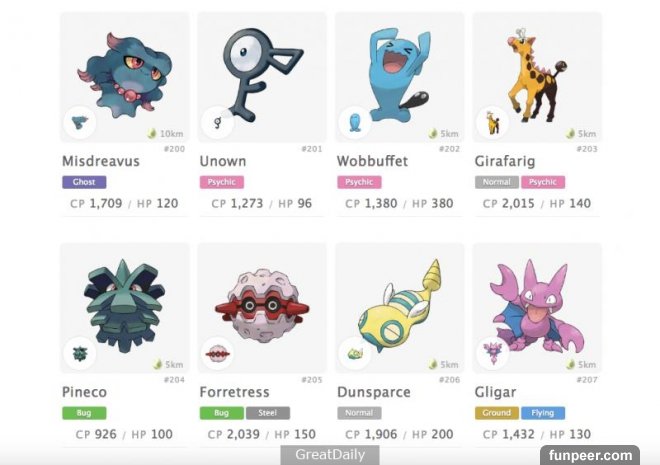
Task: Click Misdreavus small sprite icon
Action: (80, 122)
